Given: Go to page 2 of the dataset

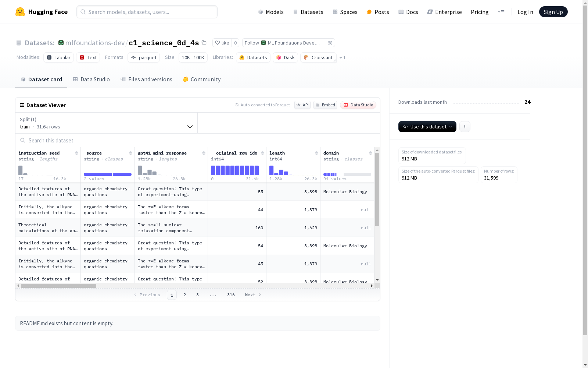Looking at the screenshot, I should pos(184,295).
